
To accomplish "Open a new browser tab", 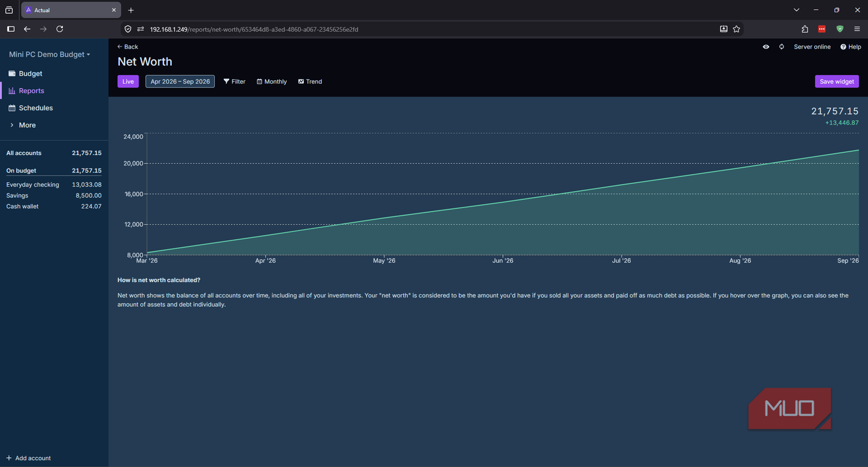I will pos(131,10).
